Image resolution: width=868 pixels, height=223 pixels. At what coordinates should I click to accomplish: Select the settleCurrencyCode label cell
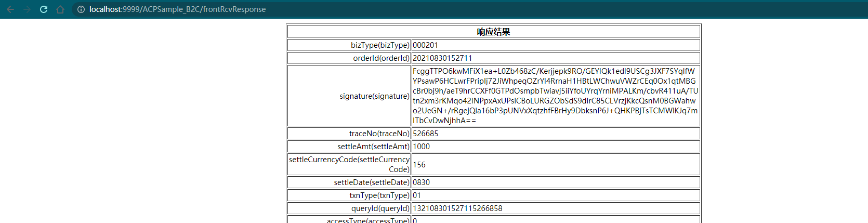[349, 164]
